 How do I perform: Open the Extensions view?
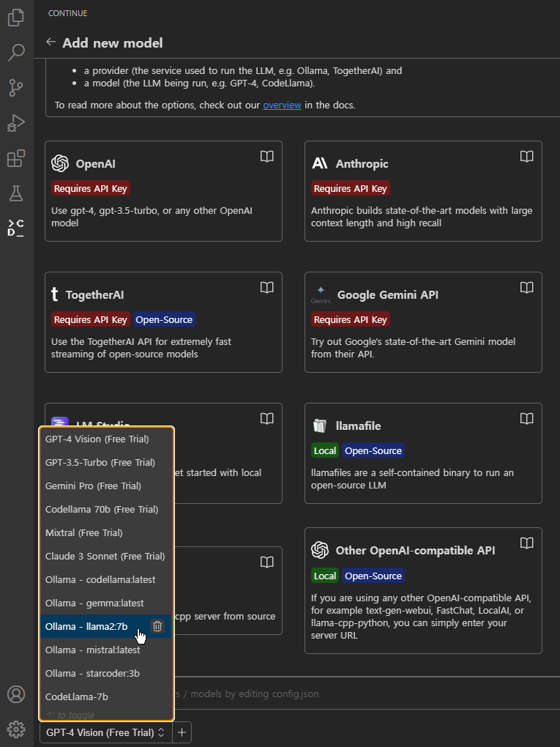click(x=16, y=158)
